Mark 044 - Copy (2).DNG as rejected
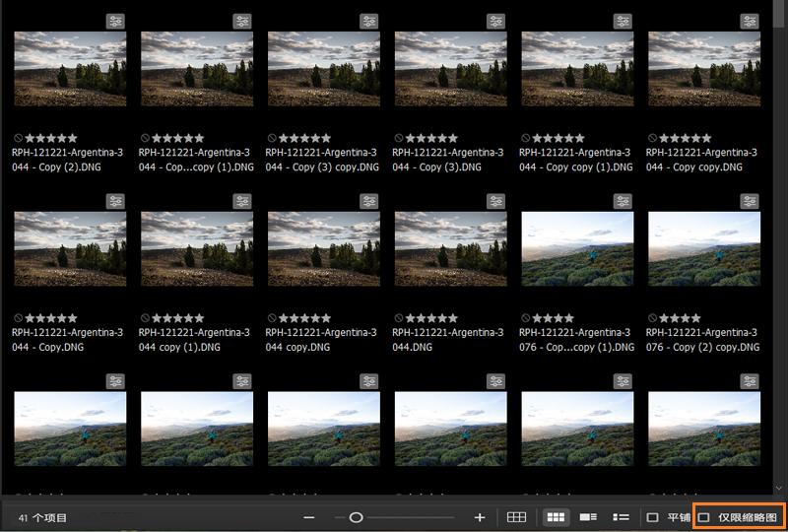 (18, 138)
